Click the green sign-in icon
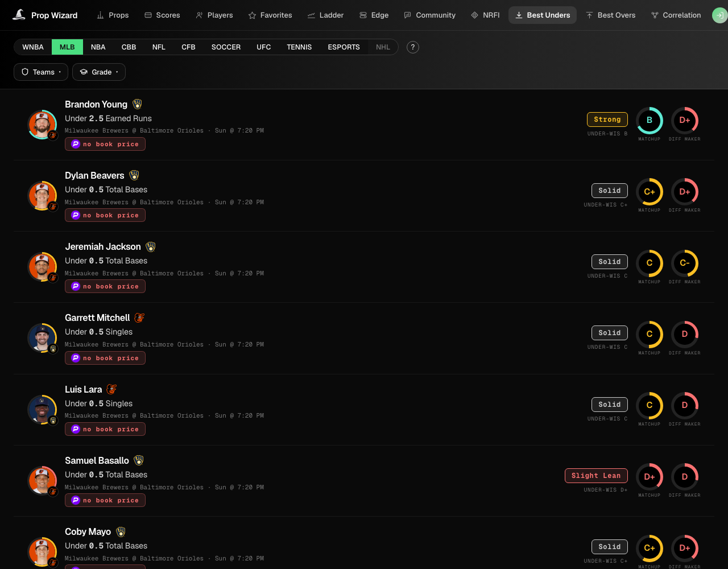 coord(720,15)
